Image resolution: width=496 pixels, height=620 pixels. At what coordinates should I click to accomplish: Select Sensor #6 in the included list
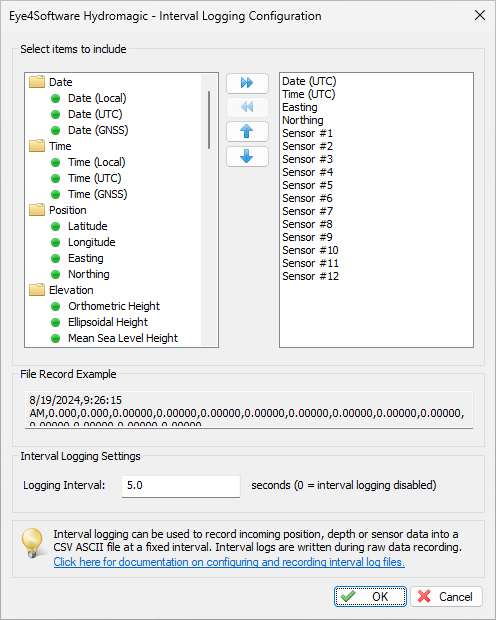coord(308,198)
